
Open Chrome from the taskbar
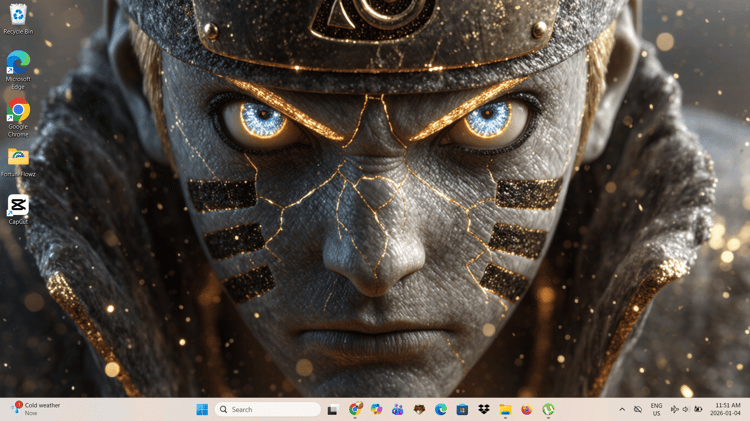355,410
